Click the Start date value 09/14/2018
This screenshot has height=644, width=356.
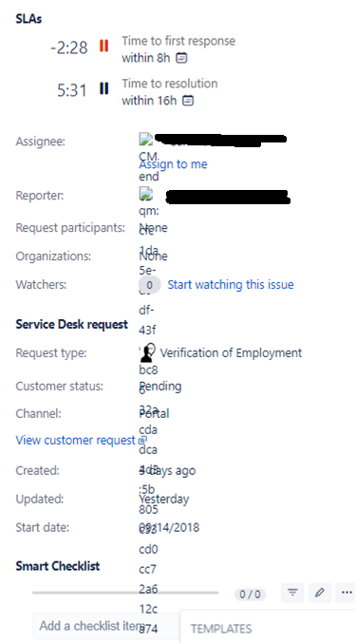(169, 527)
